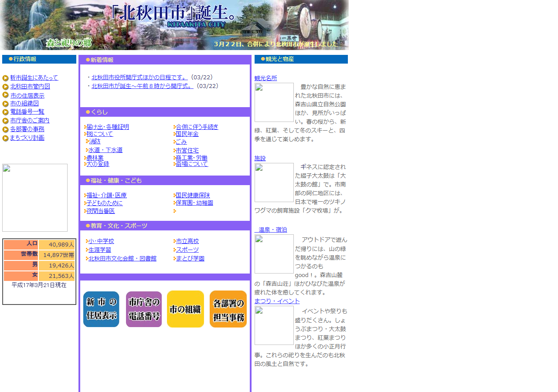Viewport: 558px width, 392px height.
Task: Open 北秋田市文化会館・図書館 link
Action: (x=122, y=258)
